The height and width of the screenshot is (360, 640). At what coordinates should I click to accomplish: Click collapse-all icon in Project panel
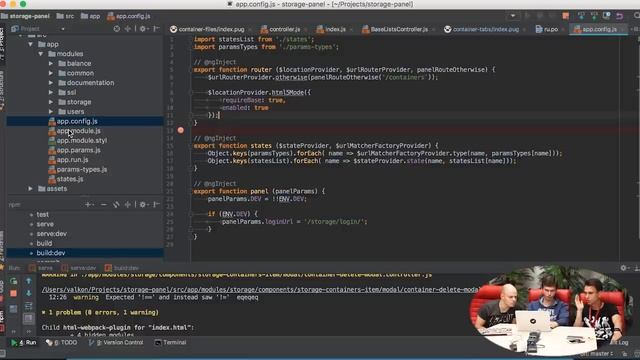[128, 29]
